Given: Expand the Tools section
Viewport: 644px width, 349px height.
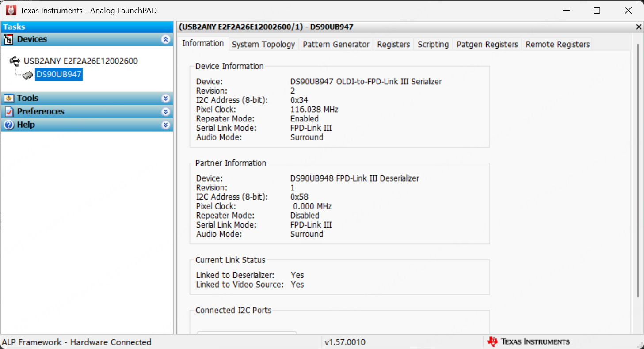Looking at the screenshot, I should point(166,98).
